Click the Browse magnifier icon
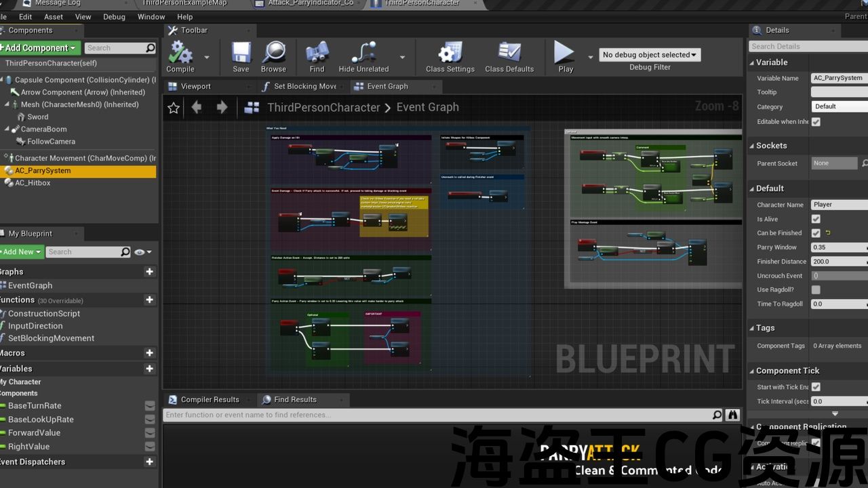The width and height of the screenshot is (868, 488). click(x=273, y=54)
